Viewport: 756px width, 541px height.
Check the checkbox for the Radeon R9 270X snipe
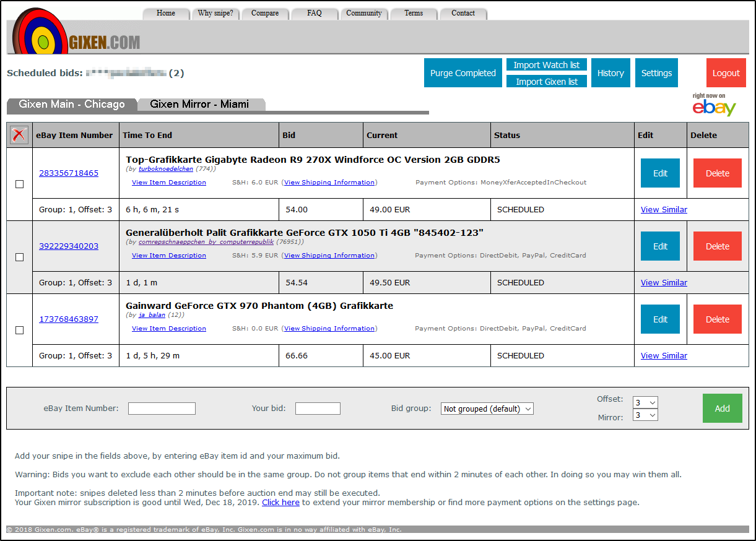pos(19,184)
